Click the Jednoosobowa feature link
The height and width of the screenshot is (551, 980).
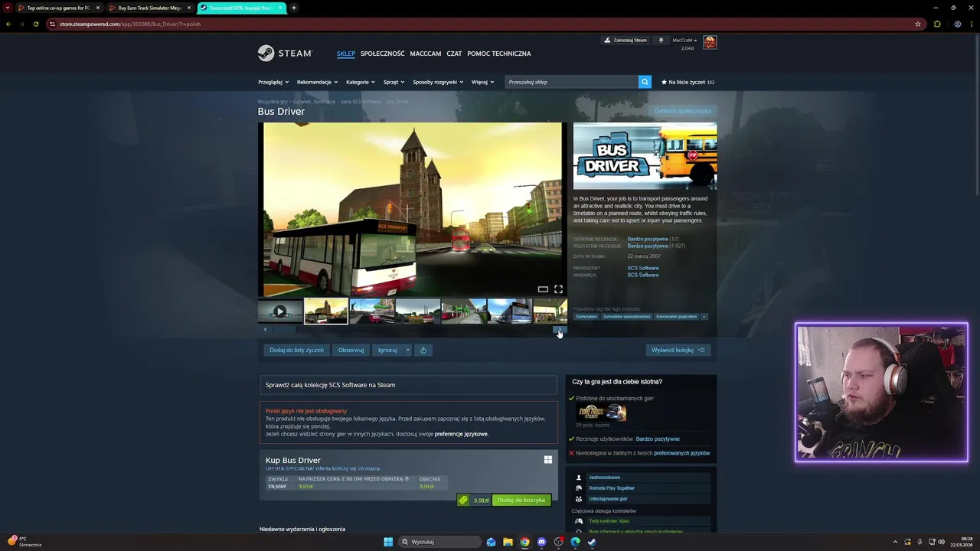[604, 478]
